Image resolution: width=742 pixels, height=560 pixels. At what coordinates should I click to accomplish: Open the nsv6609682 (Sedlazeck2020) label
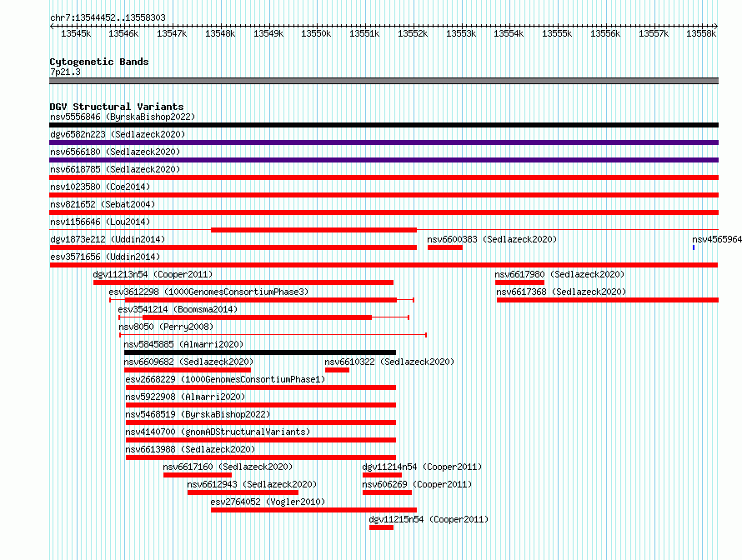pos(188,362)
